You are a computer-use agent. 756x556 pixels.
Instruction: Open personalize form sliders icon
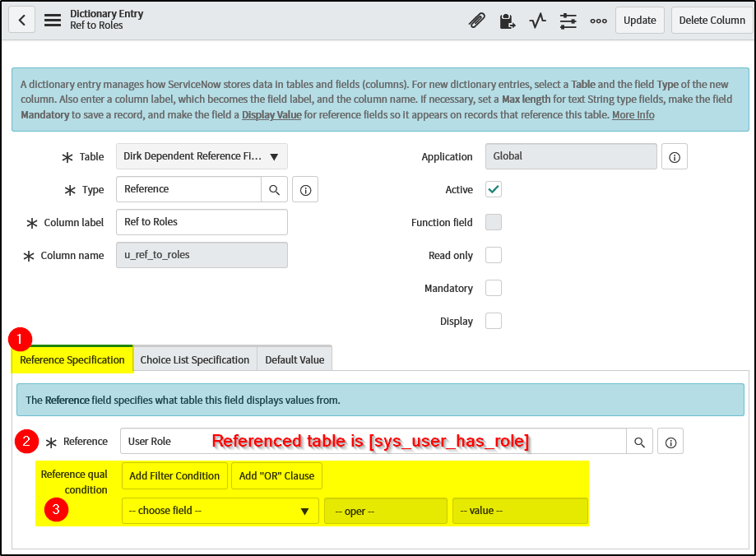[x=568, y=21]
